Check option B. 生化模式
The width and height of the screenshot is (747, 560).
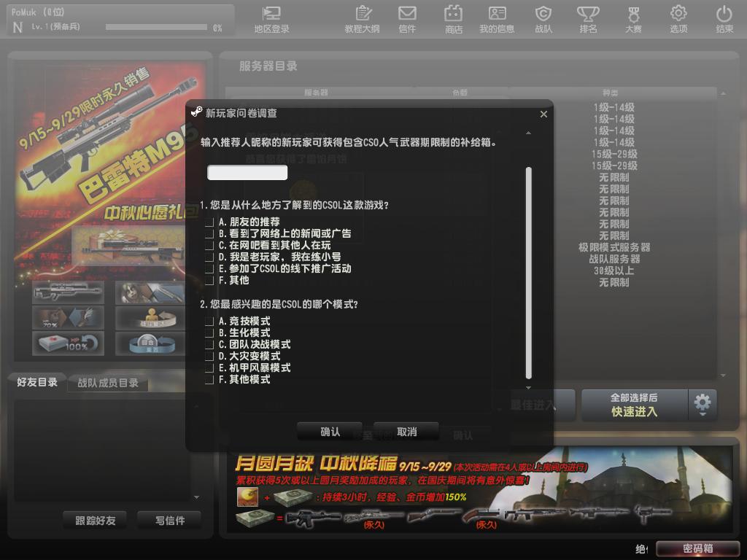click(x=209, y=332)
